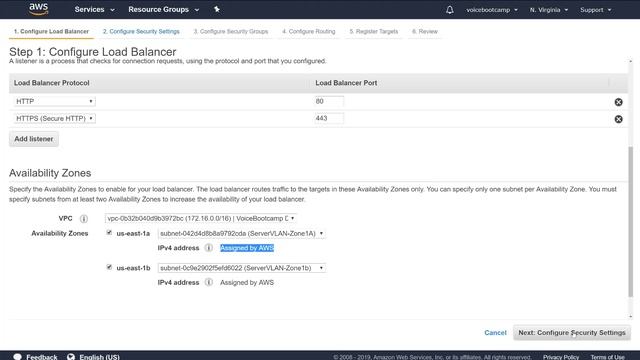Remove the HTTPS listener row
This screenshot has width=640, height=360.
pos(618,119)
